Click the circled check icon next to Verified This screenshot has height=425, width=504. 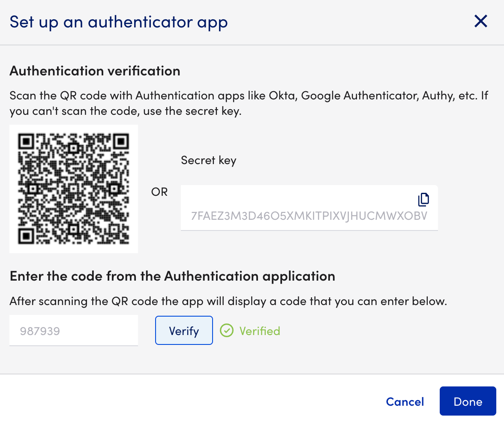(226, 330)
